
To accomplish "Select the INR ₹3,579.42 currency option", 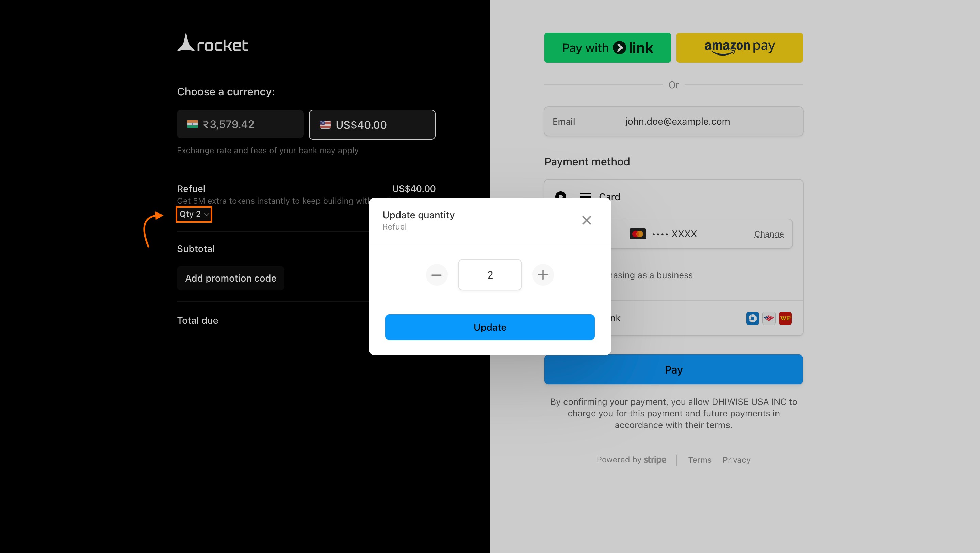I will [x=240, y=124].
